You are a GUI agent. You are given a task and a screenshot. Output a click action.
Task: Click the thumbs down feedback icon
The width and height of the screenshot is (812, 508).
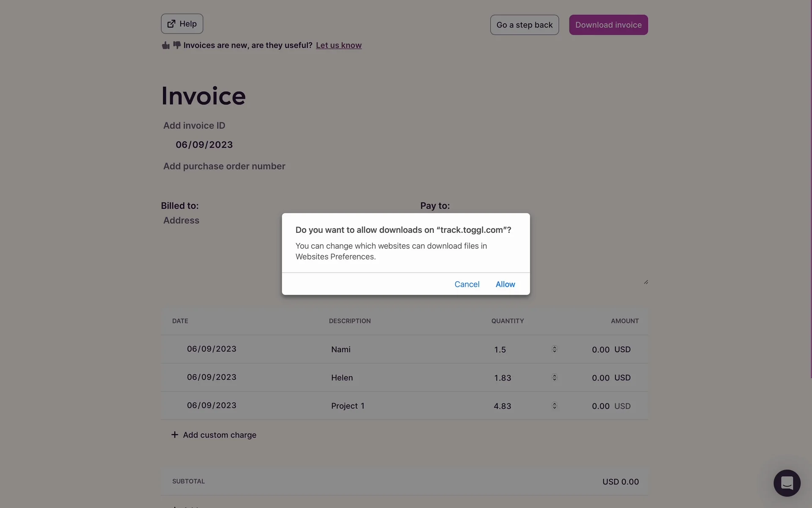(x=177, y=45)
